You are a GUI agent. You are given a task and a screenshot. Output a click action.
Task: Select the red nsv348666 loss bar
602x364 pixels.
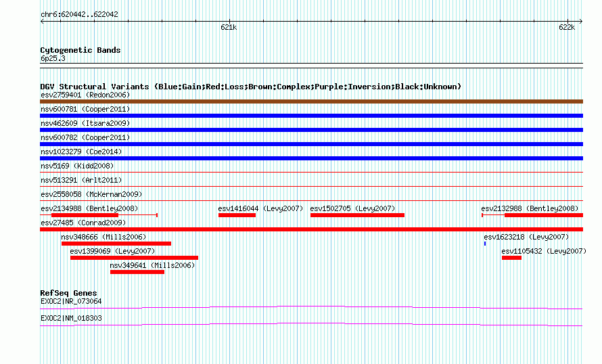click(x=116, y=244)
